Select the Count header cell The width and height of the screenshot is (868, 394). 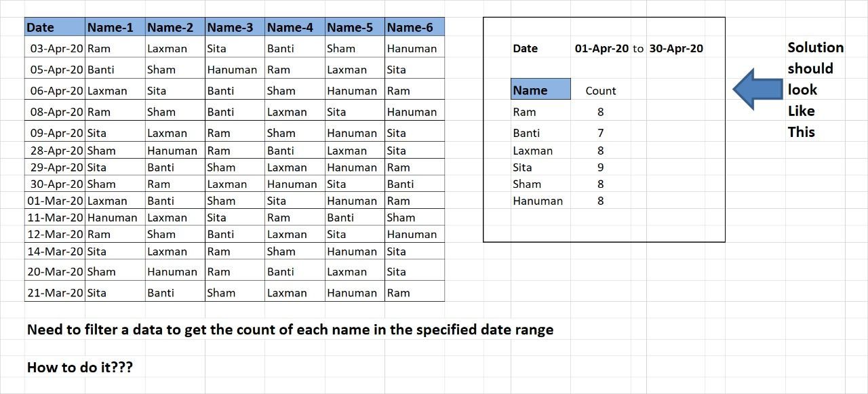[x=601, y=91]
